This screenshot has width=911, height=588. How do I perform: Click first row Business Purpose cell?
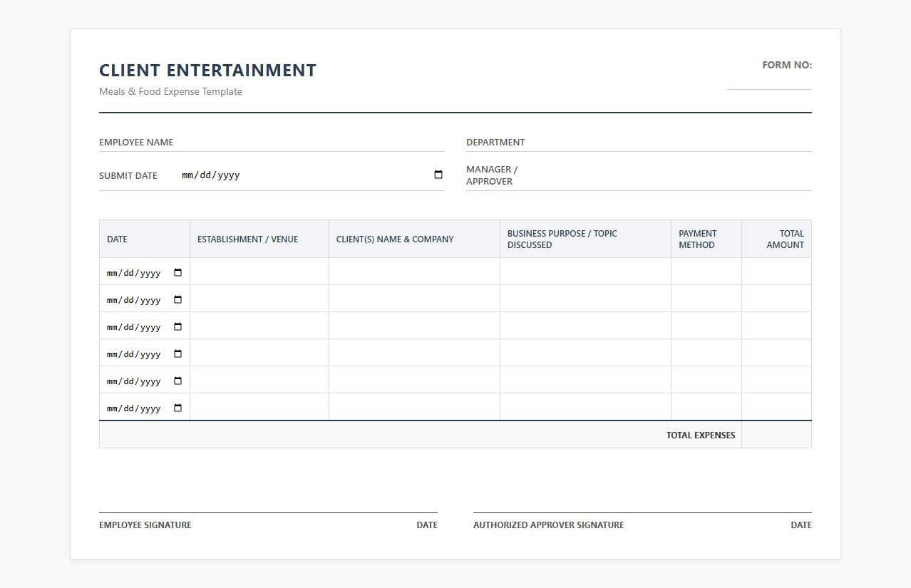pos(585,272)
